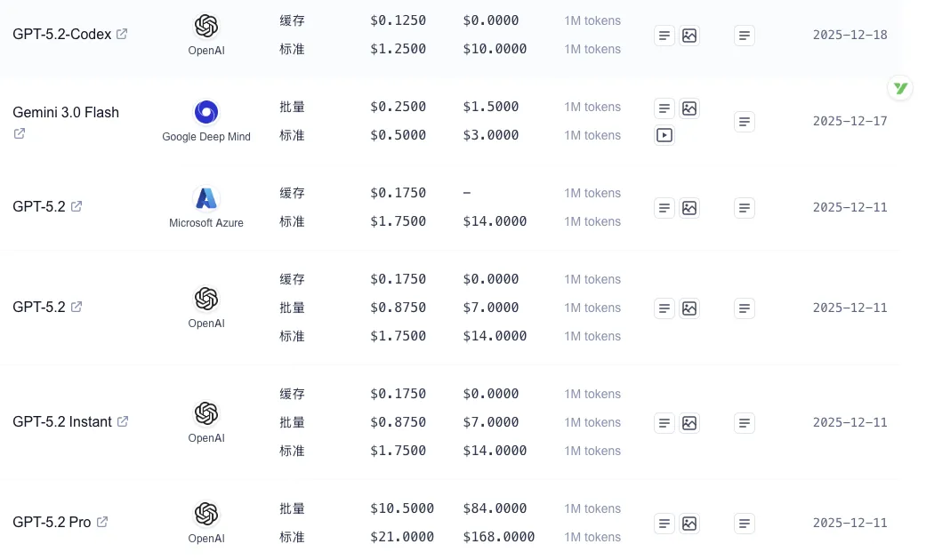The width and height of the screenshot is (926, 560).
Task: Click image input icon in GPT-5.2-Codex row
Action: 689,36
